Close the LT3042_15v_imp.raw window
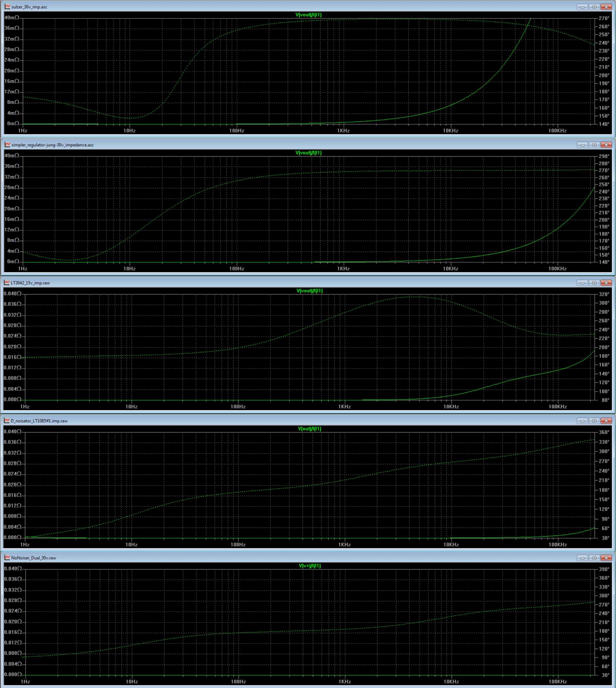The height and width of the screenshot is (688, 616). point(606,283)
